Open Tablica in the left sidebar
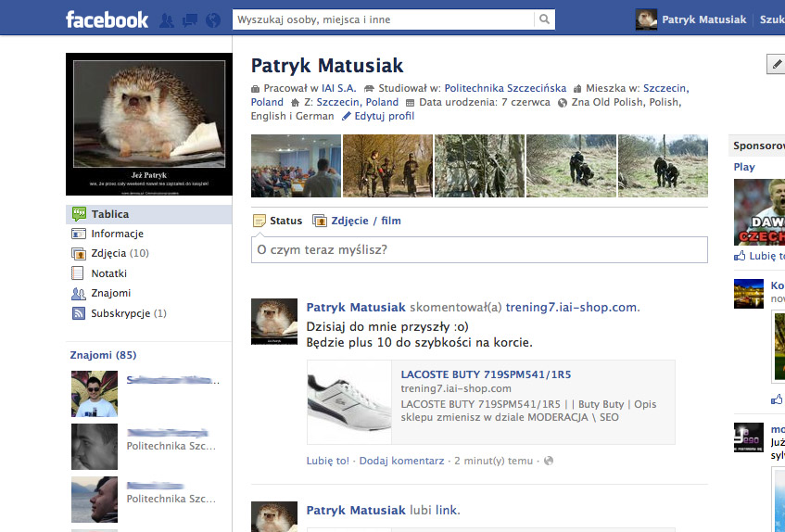Screen dimensions: 785x532 point(109,214)
